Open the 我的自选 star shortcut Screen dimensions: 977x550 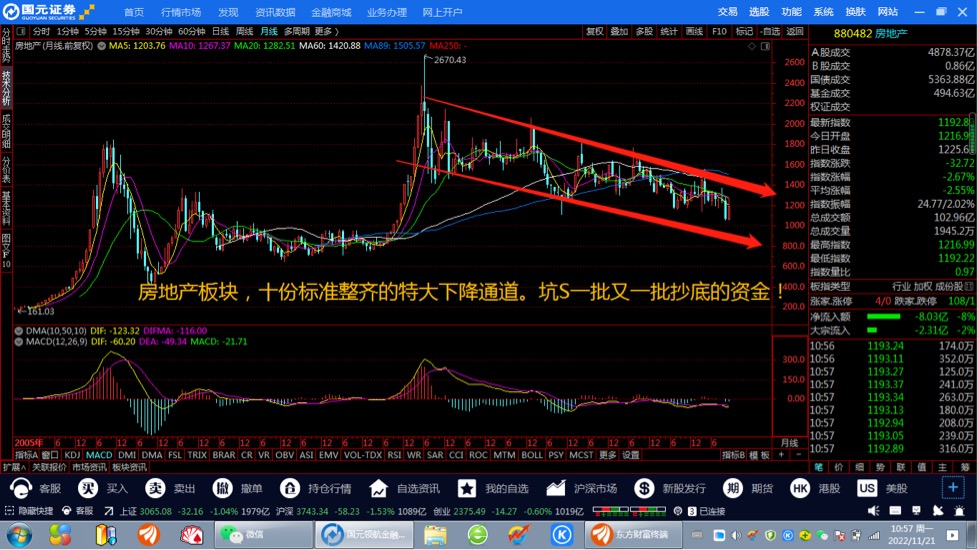467,488
